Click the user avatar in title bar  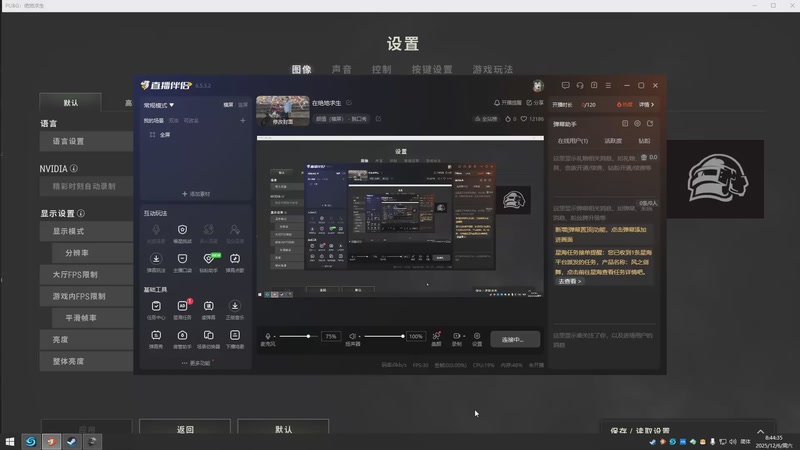click(x=538, y=86)
